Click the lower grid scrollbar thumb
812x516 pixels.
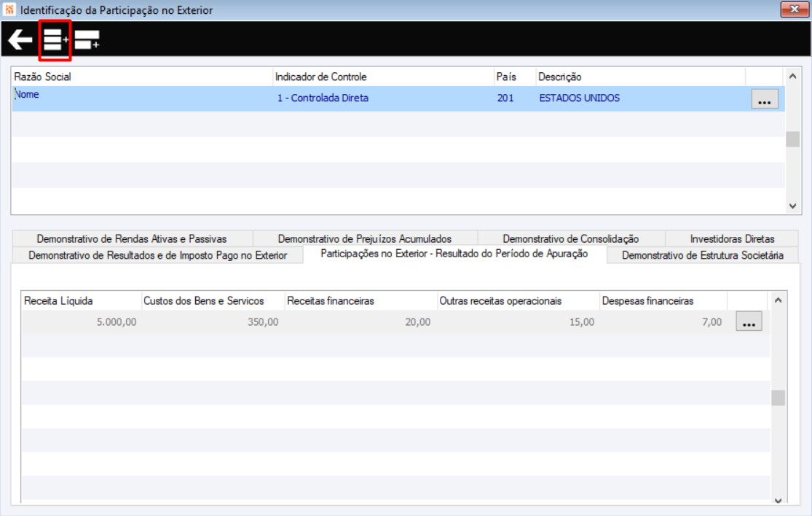coord(778,397)
